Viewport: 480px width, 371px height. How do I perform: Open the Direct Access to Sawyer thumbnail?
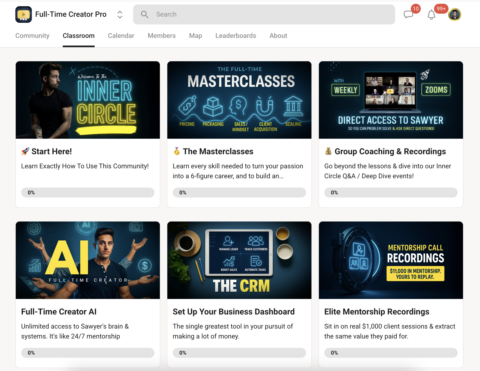(x=391, y=100)
